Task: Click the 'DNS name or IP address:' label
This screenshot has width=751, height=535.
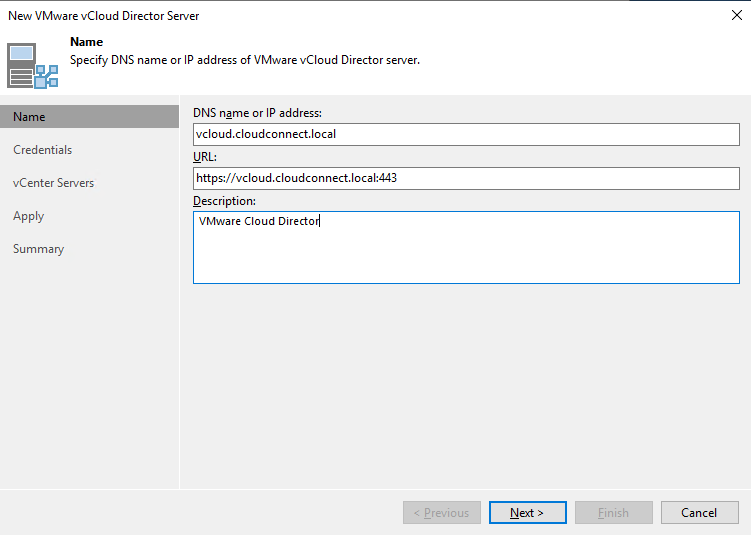Action: click(257, 113)
